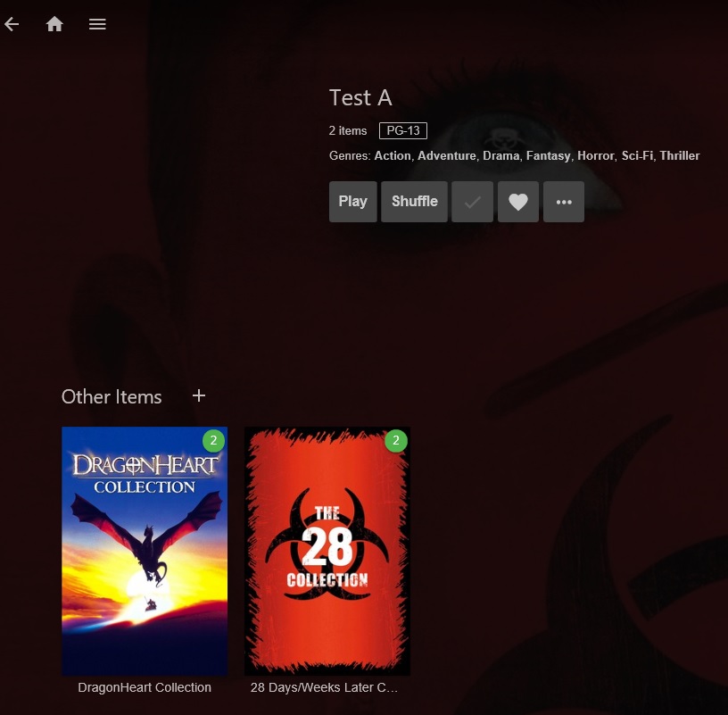
Task: Toggle favorite status off the heart button
Action: [x=517, y=201]
